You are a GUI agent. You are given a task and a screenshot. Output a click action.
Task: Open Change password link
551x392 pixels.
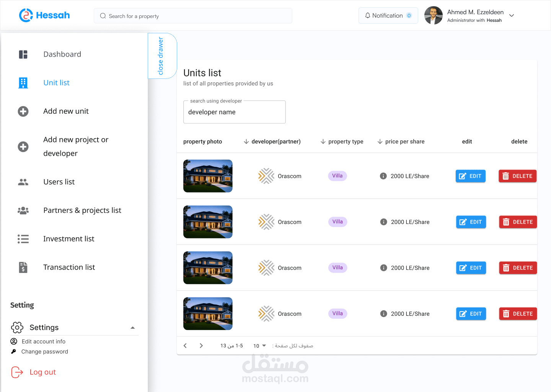(x=45, y=351)
